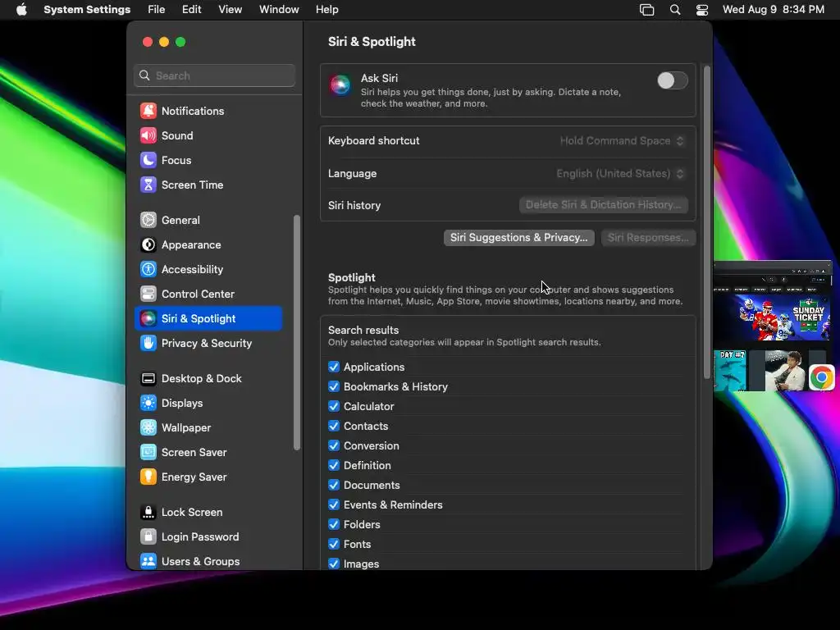840x630 pixels.
Task: Open Control Center from the menu bar
Action: point(702,10)
